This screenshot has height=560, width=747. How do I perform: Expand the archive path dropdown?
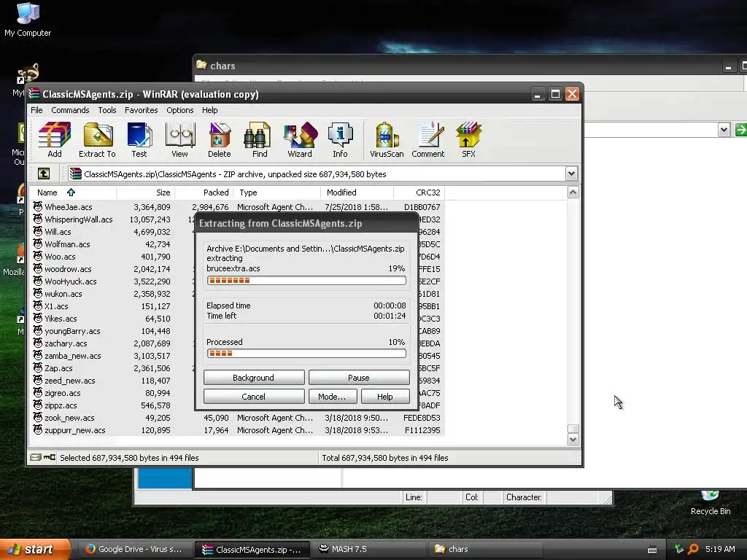[572, 174]
